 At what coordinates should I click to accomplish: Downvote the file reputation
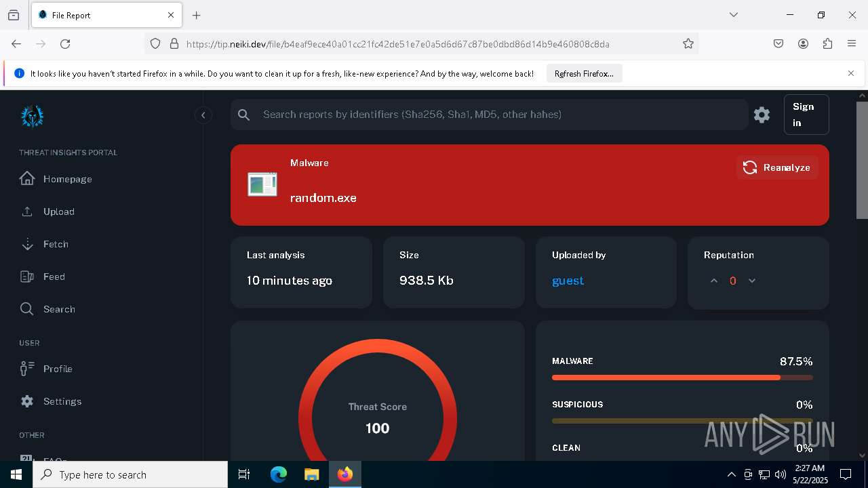(751, 281)
